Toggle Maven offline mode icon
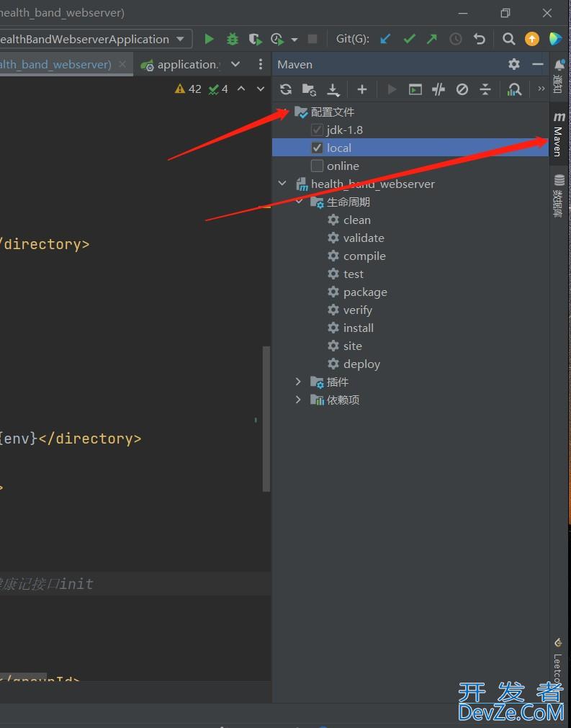This screenshot has height=728, width=571. point(438,89)
